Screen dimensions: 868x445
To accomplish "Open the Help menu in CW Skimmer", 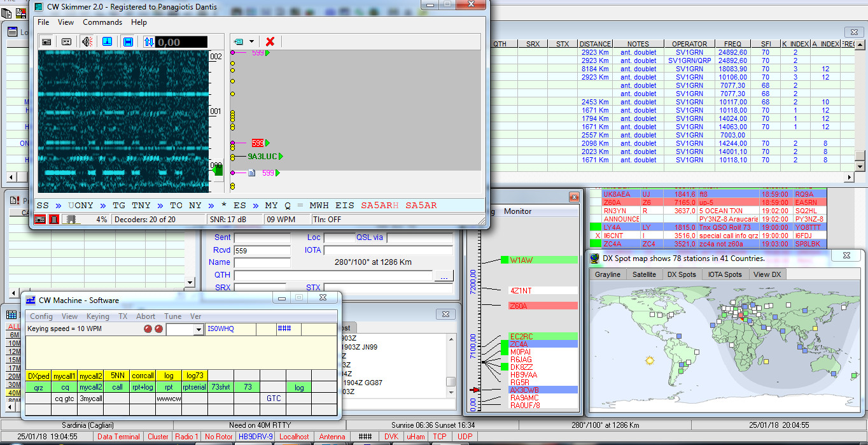I will 139,22.
